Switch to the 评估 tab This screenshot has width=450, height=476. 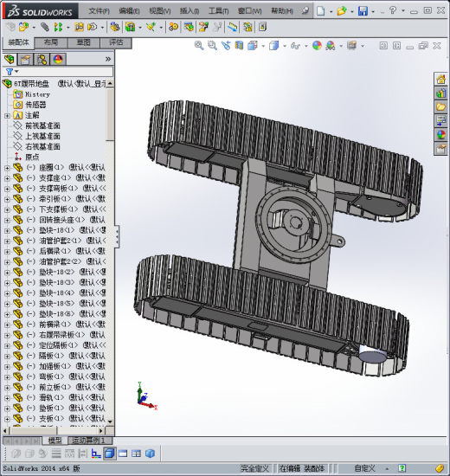coord(116,42)
